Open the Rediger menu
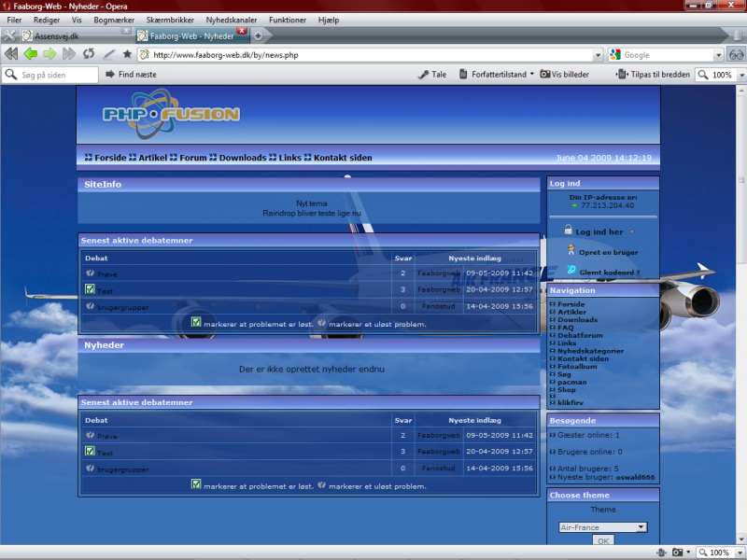The width and height of the screenshot is (747, 560). 47,20
